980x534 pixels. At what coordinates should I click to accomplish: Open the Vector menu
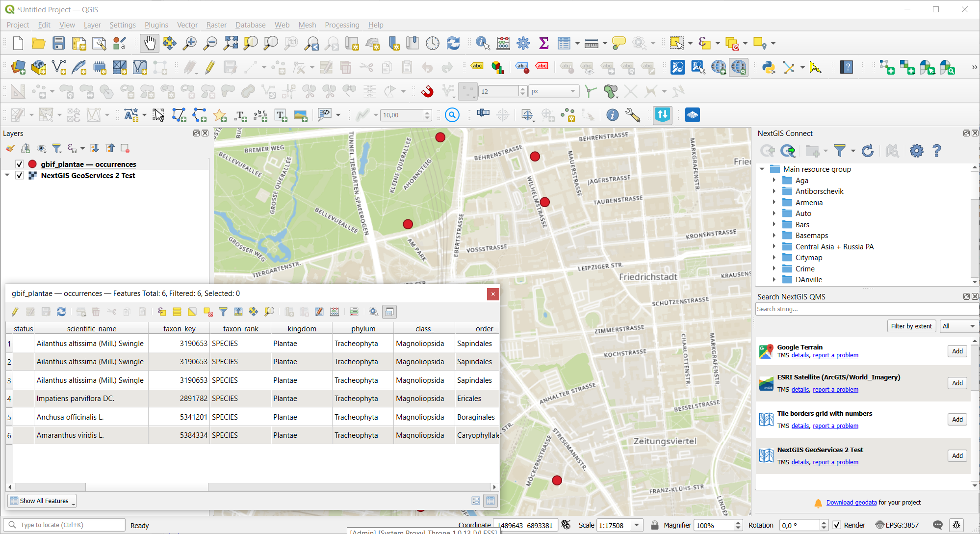tap(187, 25)
